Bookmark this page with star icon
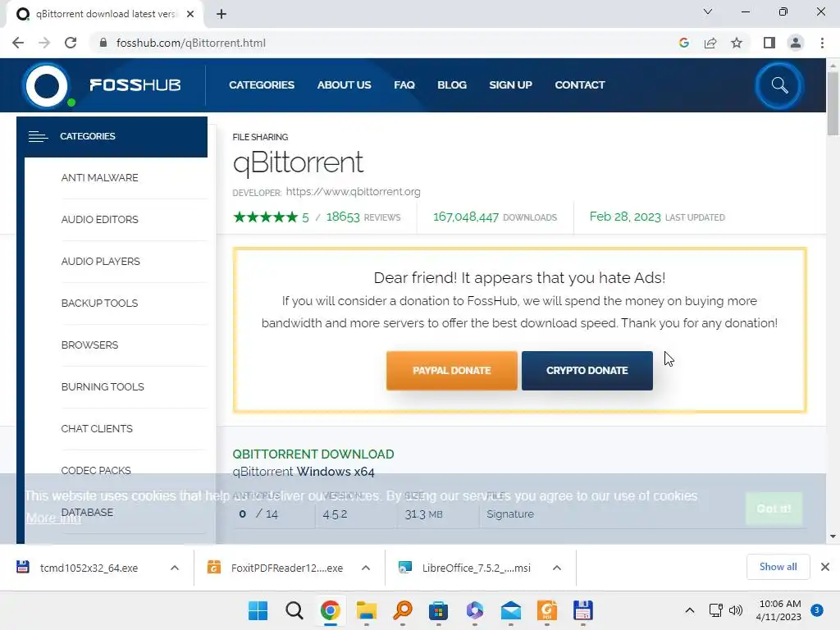Viewport: 840px width, 630px height. (x=737, y=43)
